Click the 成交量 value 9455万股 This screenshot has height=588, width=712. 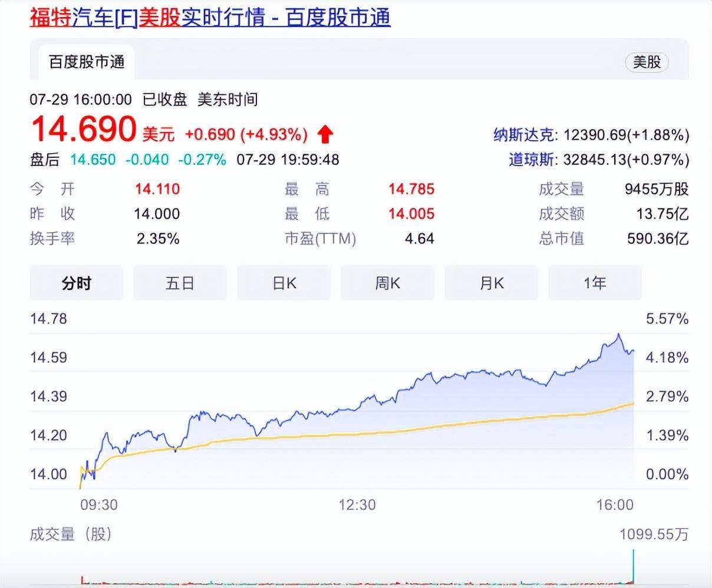coord(657,189)
